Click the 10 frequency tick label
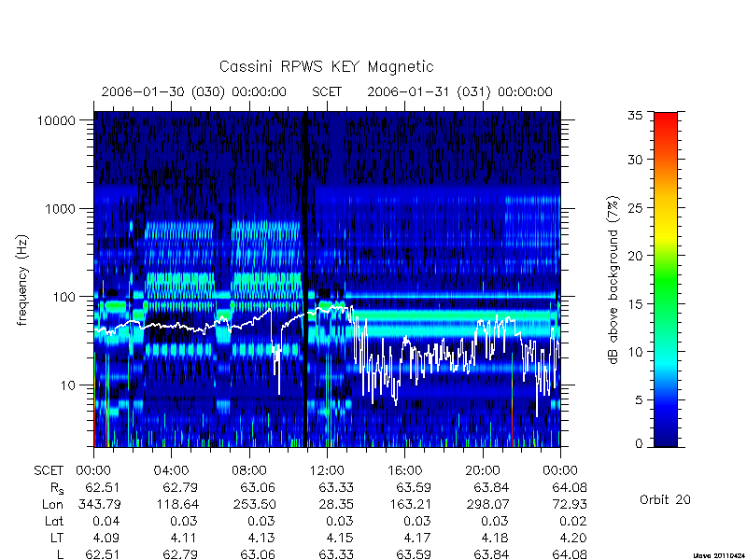 (x=68, y=385)
